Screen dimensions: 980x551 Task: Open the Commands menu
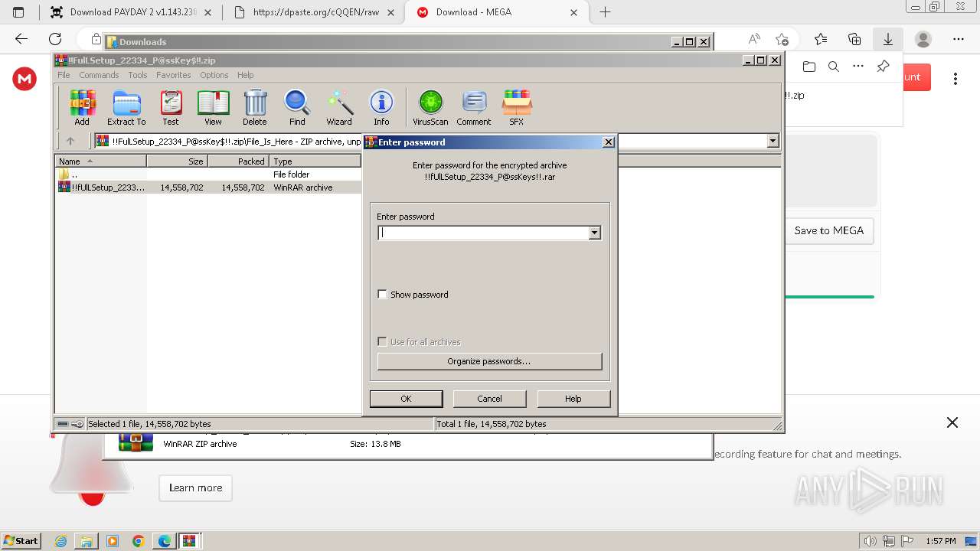point(99,75)
